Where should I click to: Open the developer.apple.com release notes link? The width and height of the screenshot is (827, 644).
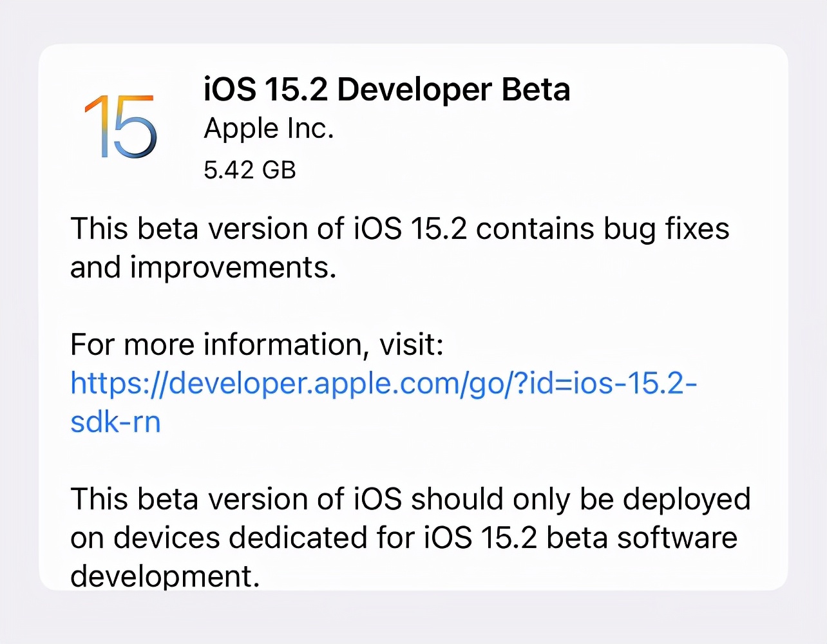[x=383, y=383]
